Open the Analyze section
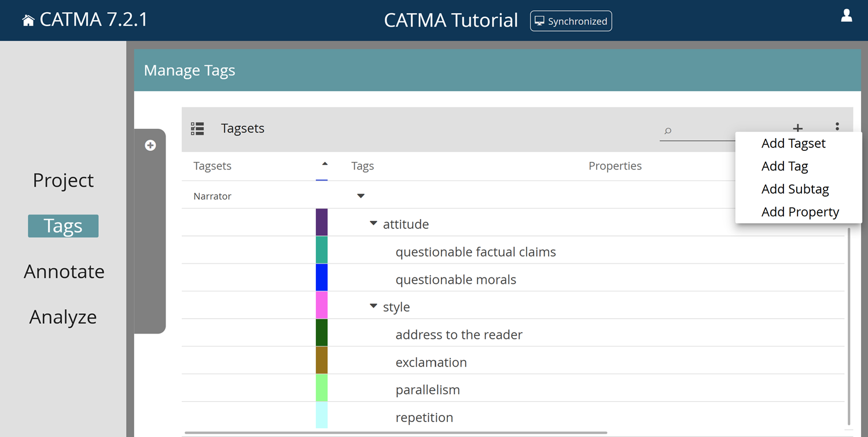Viewport: 868px width, 437px height. pyautogui.click(x=63, y=317)
